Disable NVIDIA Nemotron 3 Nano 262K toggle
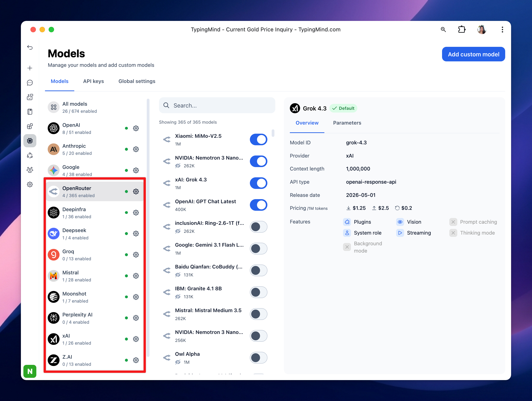This screenshot has width=532, height=401. coord(259,161)
